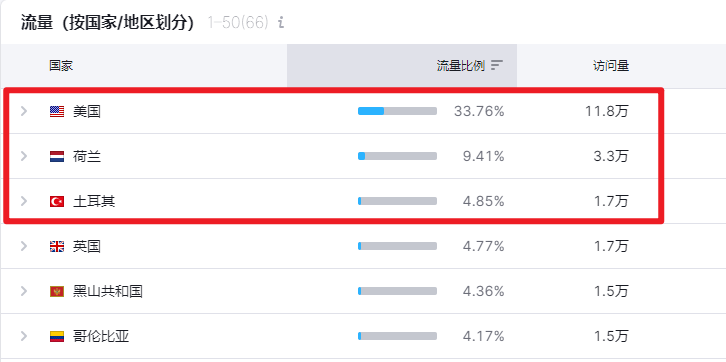Click the info icon beside the title
726x362 pixels.
[x=281, y=23]
